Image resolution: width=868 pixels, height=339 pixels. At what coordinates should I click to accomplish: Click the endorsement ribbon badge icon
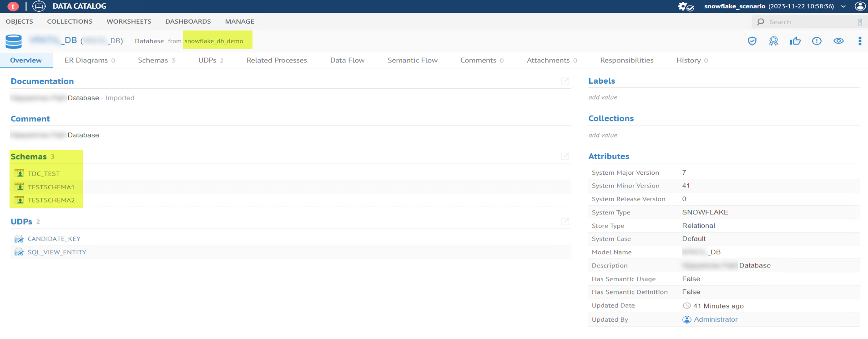point(773,41)
